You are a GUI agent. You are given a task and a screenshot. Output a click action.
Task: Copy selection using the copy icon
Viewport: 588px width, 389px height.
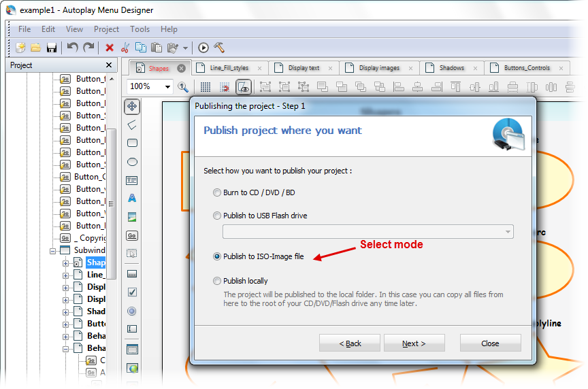(141, 47)
